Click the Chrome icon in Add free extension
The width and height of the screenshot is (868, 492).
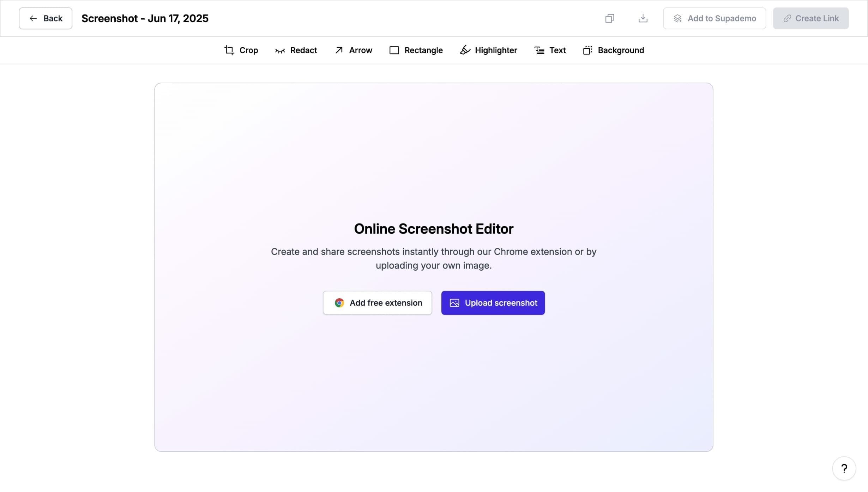pyautogui.click(x=339, y=303)
